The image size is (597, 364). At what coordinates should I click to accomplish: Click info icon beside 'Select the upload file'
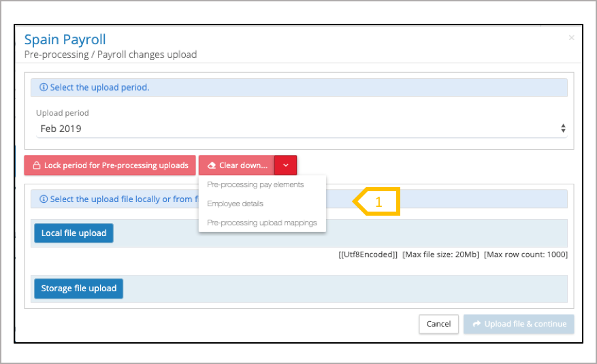pos(44,199)
